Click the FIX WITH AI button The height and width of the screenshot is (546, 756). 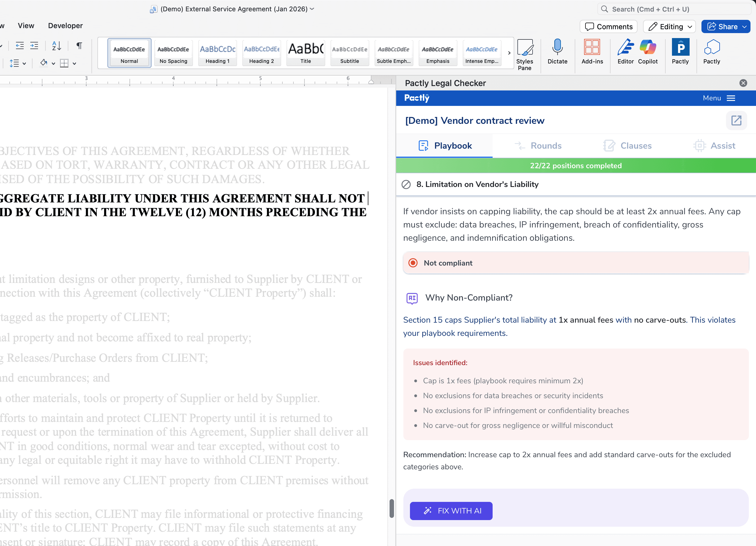click(451, 511)
